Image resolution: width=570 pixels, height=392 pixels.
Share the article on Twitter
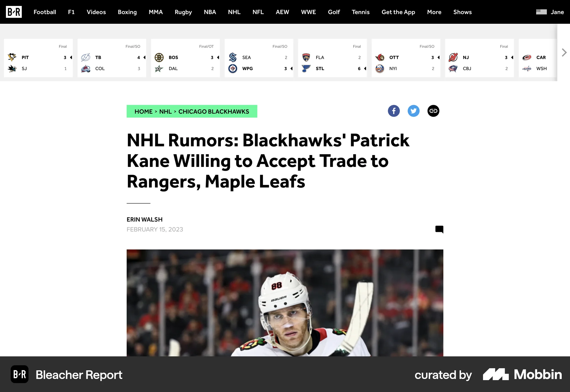pyautogui.click(x=414, y=111)
